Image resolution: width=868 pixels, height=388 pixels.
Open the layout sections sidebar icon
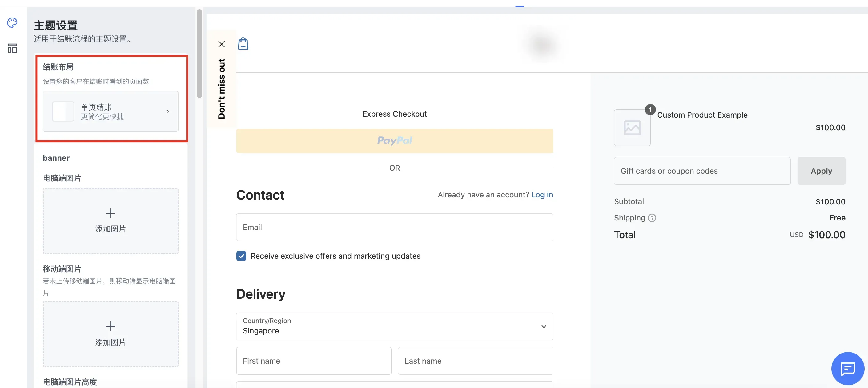point(12,48)
